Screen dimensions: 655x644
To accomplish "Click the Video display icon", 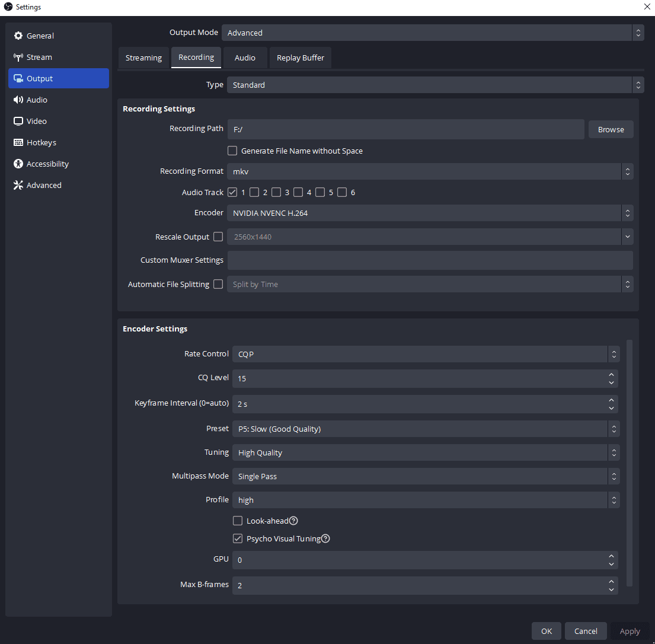I will click(x=18, y=121).
